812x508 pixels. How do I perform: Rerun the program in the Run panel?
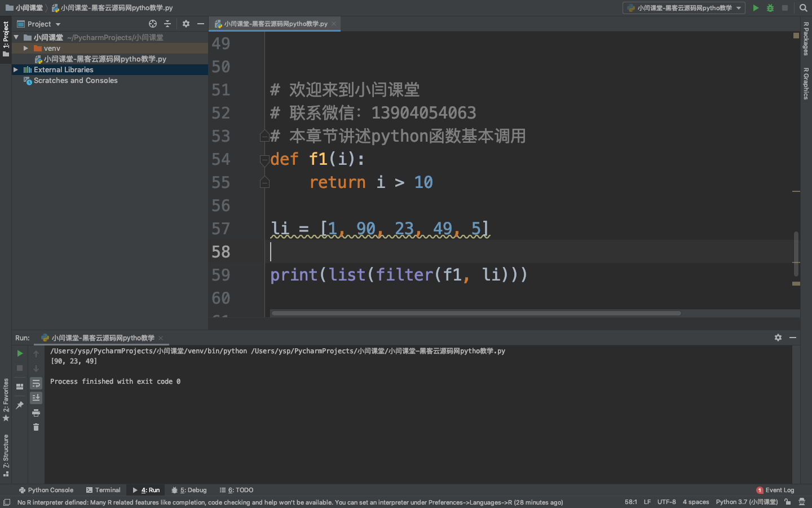coord(20,353)
